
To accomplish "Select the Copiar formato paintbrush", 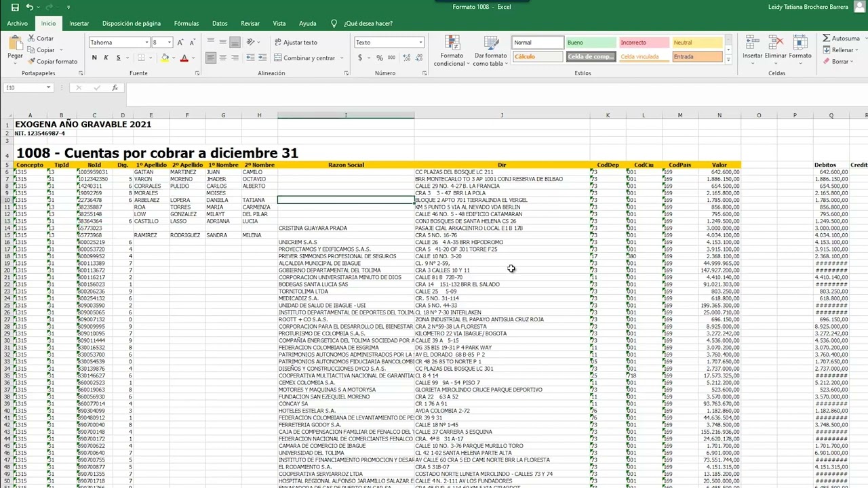I will point(31,61).
